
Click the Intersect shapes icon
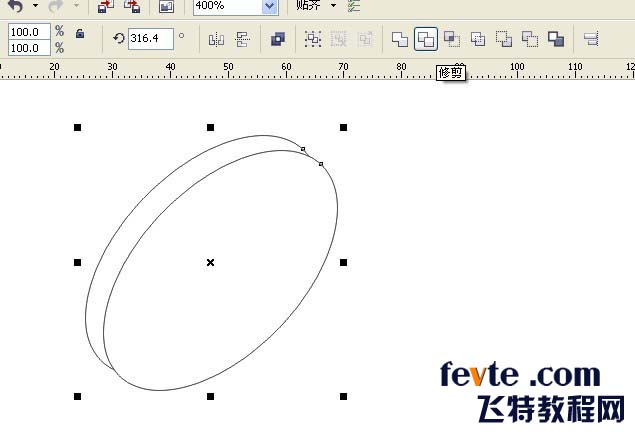click(452, 39)
